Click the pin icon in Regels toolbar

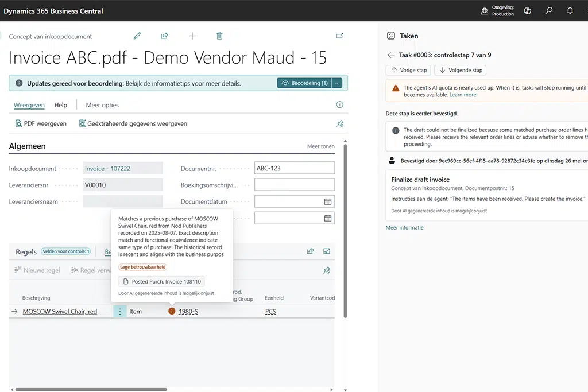click(327, 270)
